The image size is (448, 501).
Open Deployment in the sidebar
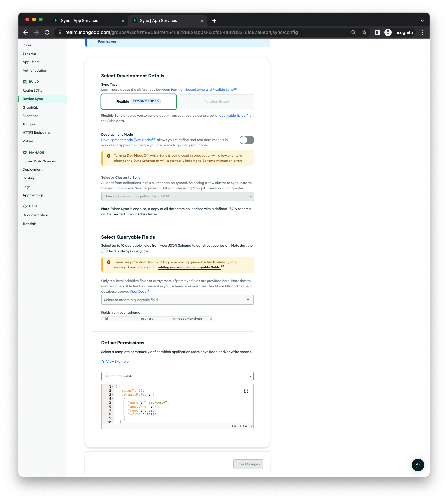point(33,170)
